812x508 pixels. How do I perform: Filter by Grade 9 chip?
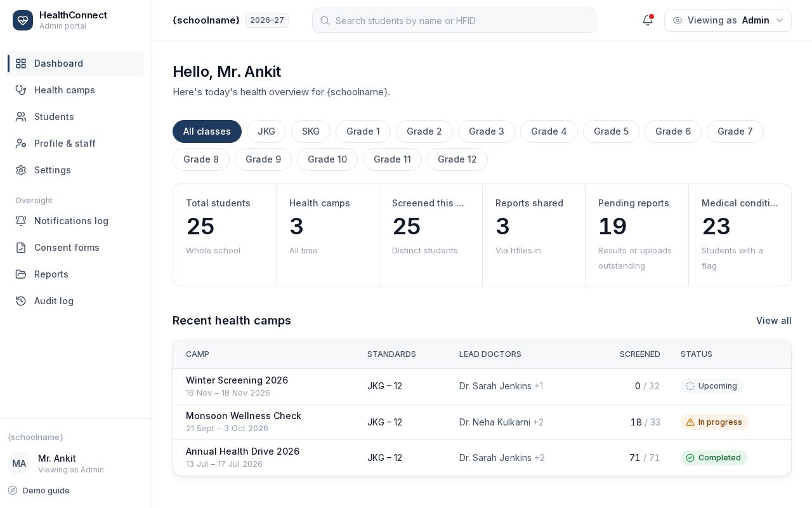coord(263,159)
